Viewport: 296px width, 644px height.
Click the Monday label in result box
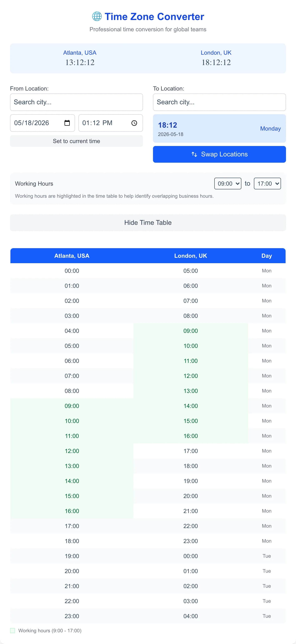[x=270, y=128]
